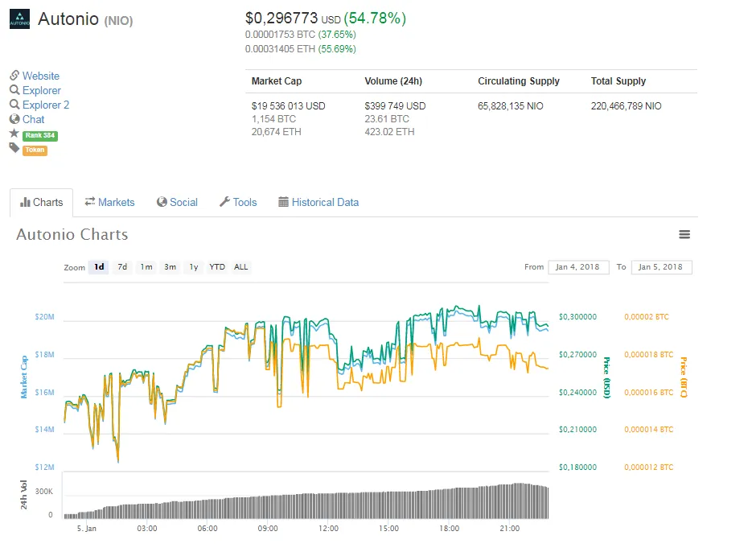Image resolution: width=756 pixels, height=548 pixels.
Task: Click the Circulating Supply column header
Action: (x=519, y=81)
